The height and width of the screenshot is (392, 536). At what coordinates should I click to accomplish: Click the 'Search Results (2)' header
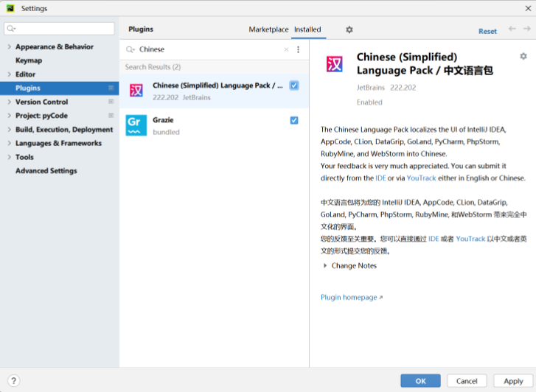pyautogui.click(x=153, y=67)
